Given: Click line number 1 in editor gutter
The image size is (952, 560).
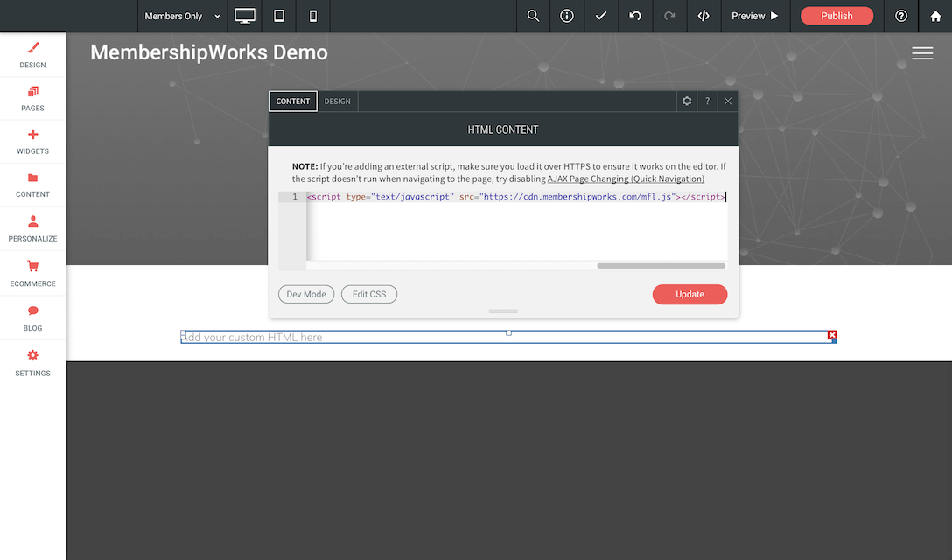Looking at the screenshot, I should (295, 197).
